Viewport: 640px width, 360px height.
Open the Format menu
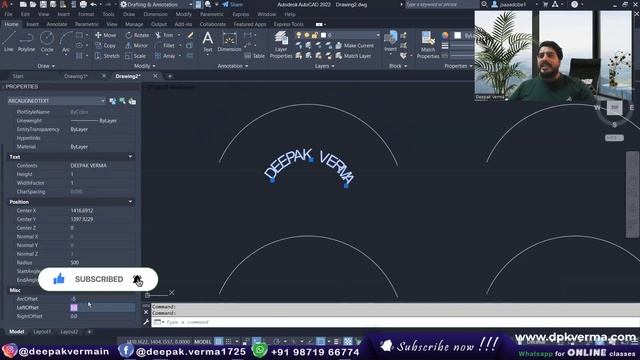(x=86, y=14)
